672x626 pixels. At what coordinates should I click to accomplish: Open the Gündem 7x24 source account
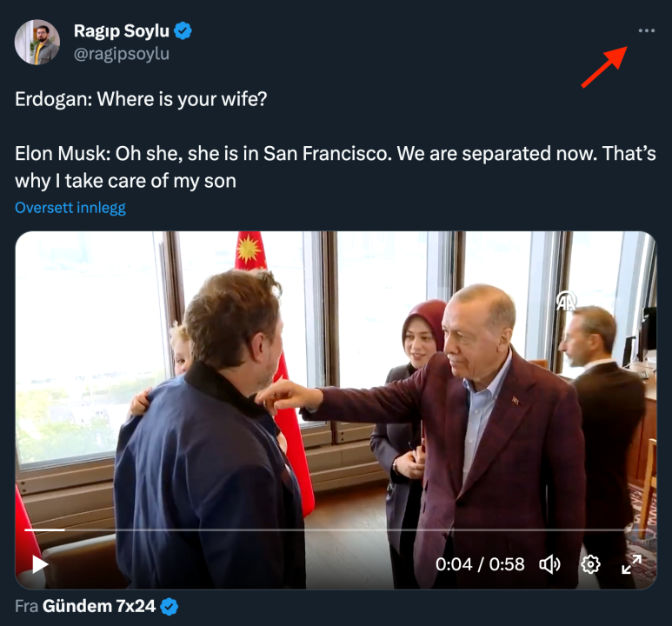[x=99, y=607]
